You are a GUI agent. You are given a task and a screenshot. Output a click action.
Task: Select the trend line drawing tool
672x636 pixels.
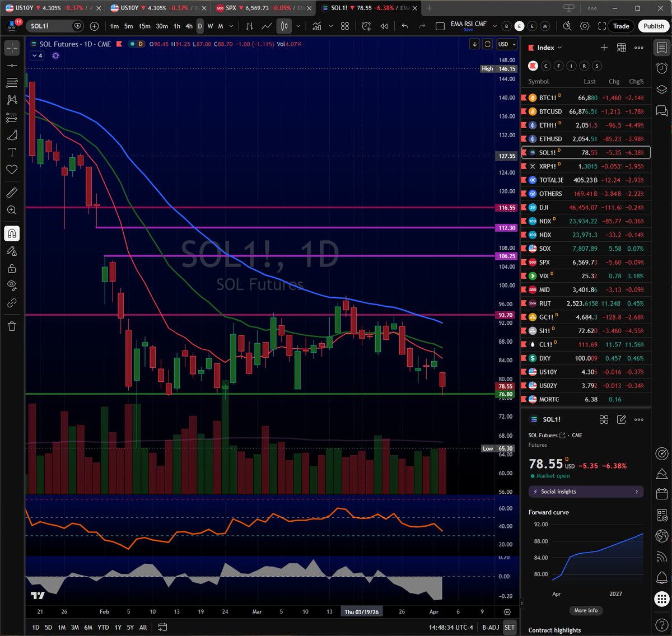(x=12, y=66)
